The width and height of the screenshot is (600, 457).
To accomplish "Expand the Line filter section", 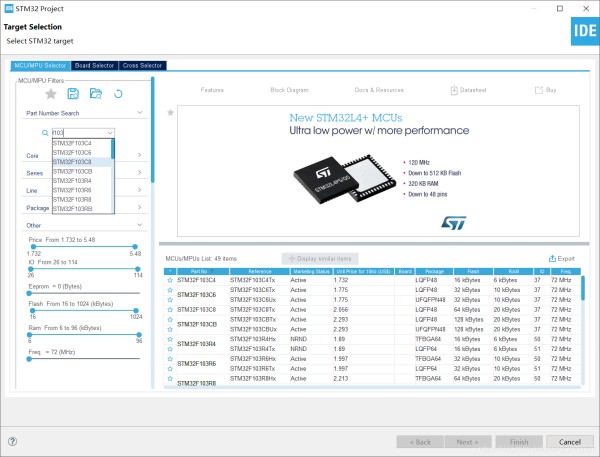I will [139, 190].
